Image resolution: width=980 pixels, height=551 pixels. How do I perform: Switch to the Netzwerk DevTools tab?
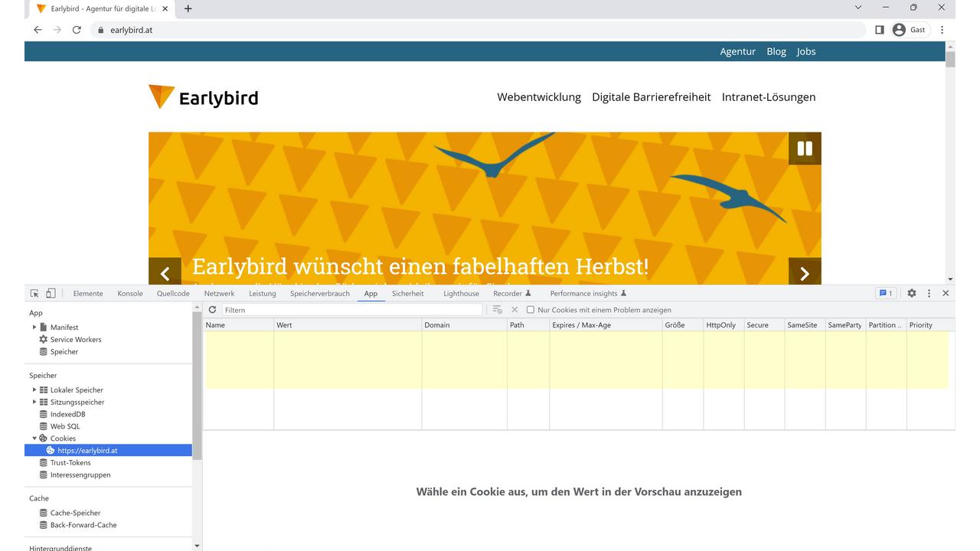[219, 293]
